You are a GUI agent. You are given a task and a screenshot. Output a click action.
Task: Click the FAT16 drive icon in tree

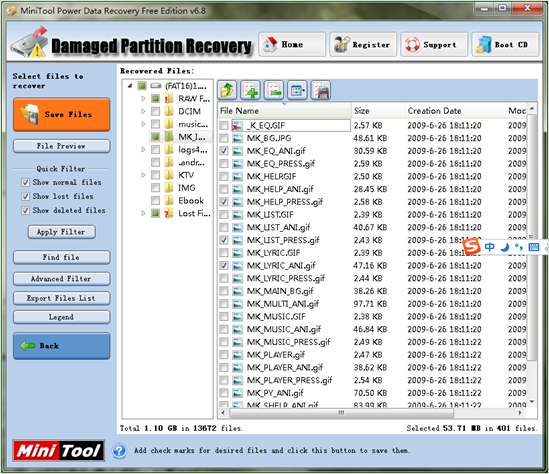[156, 86]
